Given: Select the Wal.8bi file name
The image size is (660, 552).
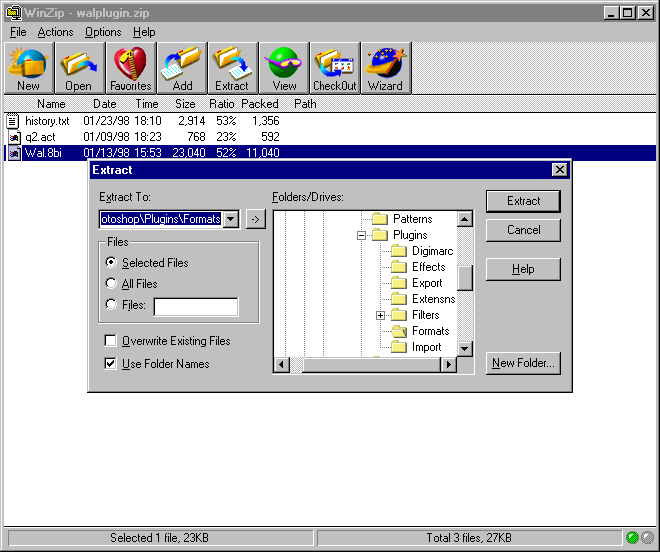Looking at the screenshot, I should [43, 153].
